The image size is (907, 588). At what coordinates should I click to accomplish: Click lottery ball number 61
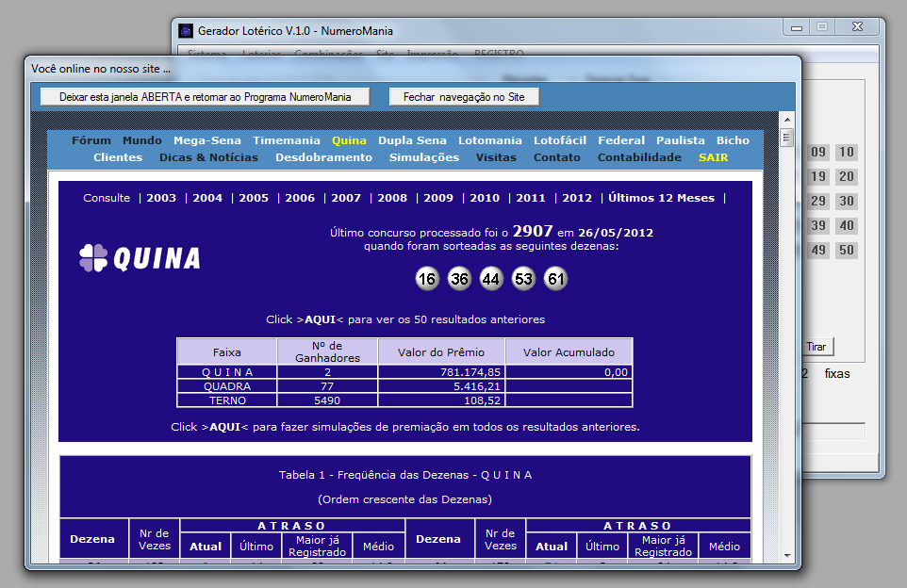(x=556, y=279)
